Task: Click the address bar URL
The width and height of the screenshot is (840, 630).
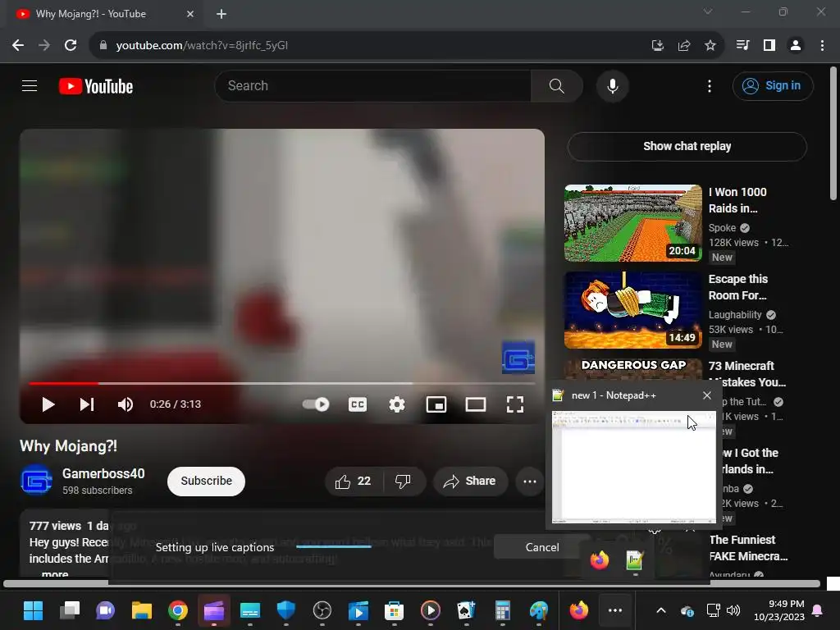Action: [x=202, y=46]
